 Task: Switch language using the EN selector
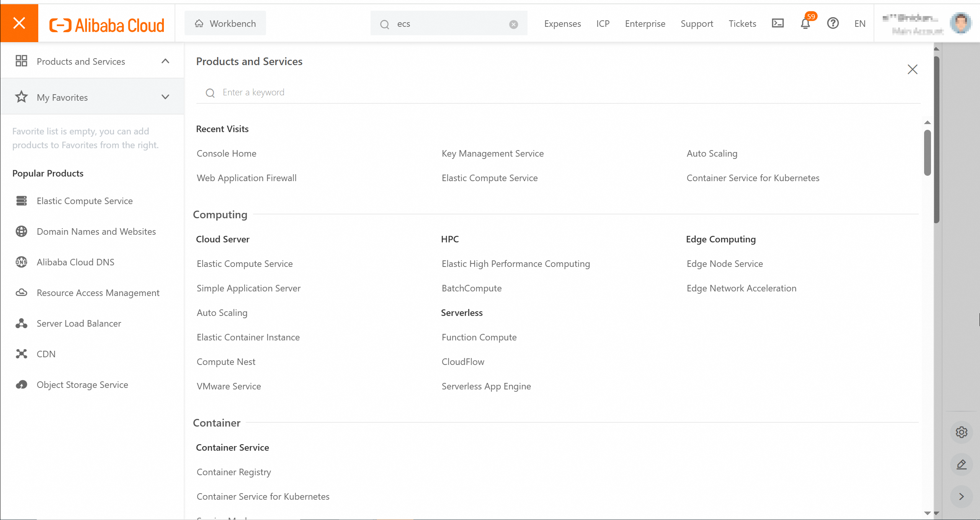860,24
